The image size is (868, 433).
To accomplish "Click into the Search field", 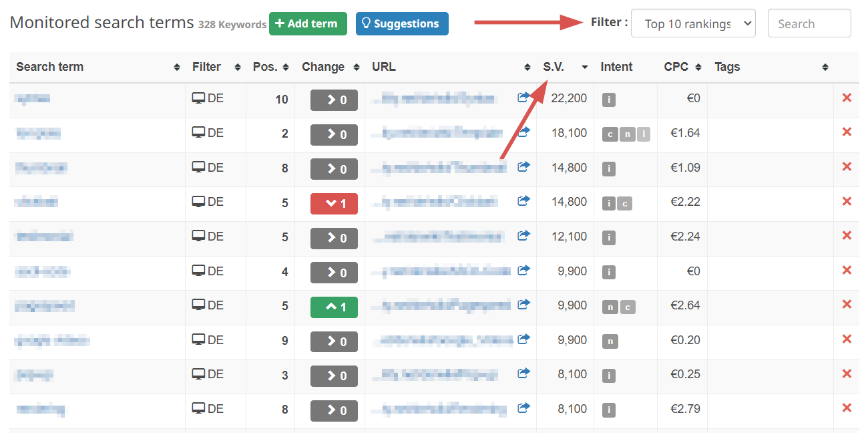I will pyautogui.click(x=809, y=23).
